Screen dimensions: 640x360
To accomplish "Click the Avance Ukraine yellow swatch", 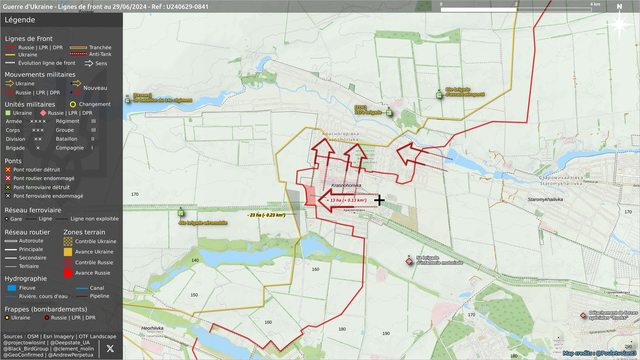I will pos(68,252).
